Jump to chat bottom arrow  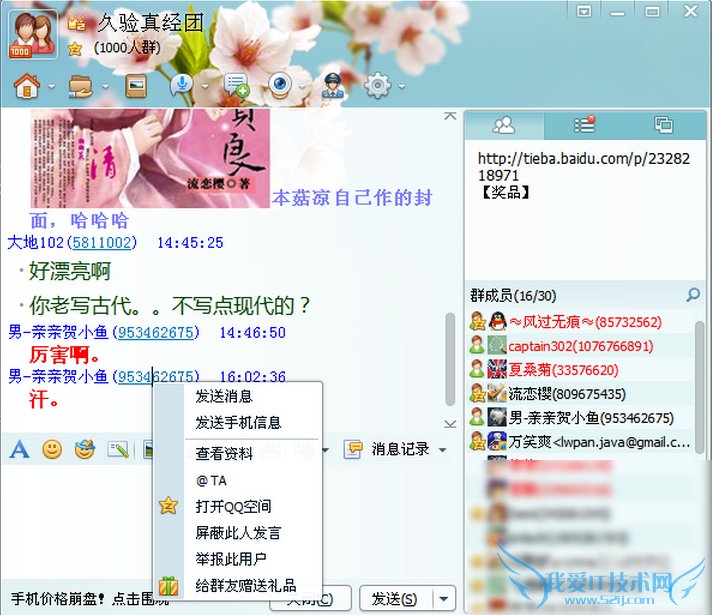click(x=450, y=424)
